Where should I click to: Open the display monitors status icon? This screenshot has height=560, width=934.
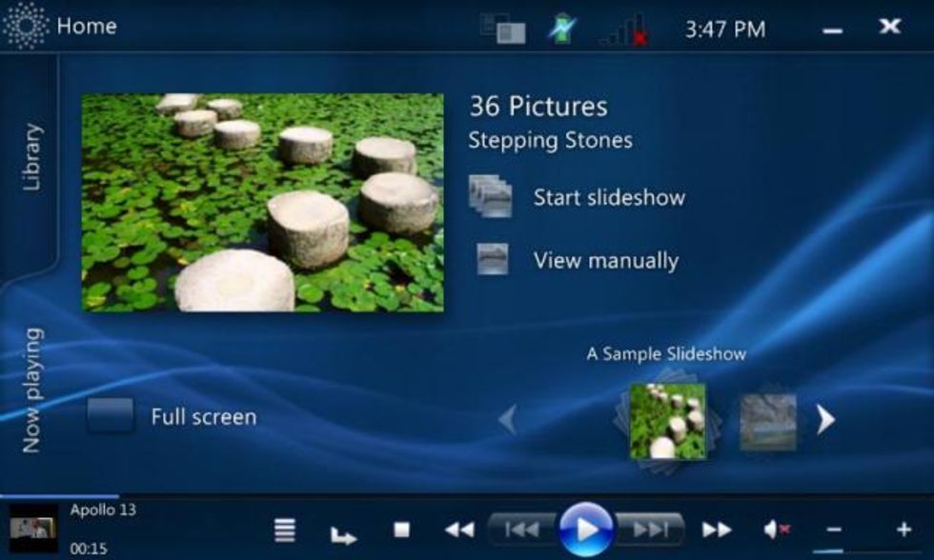502,29
